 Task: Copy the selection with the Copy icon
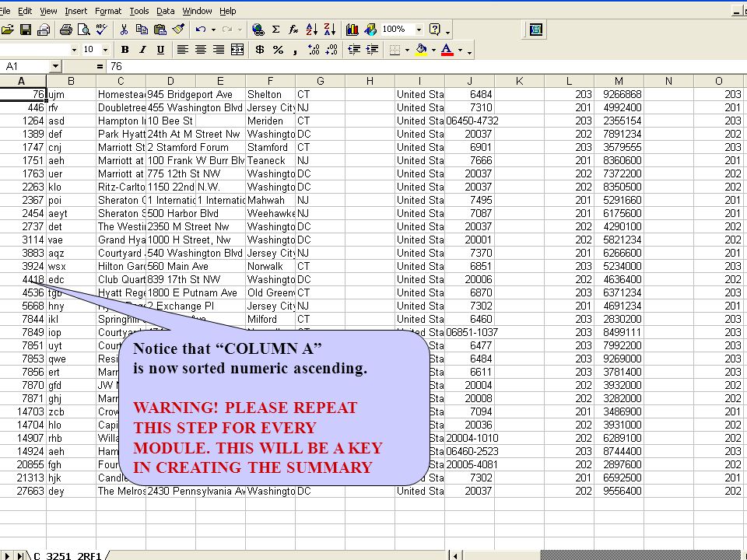[x=142, y=30]
